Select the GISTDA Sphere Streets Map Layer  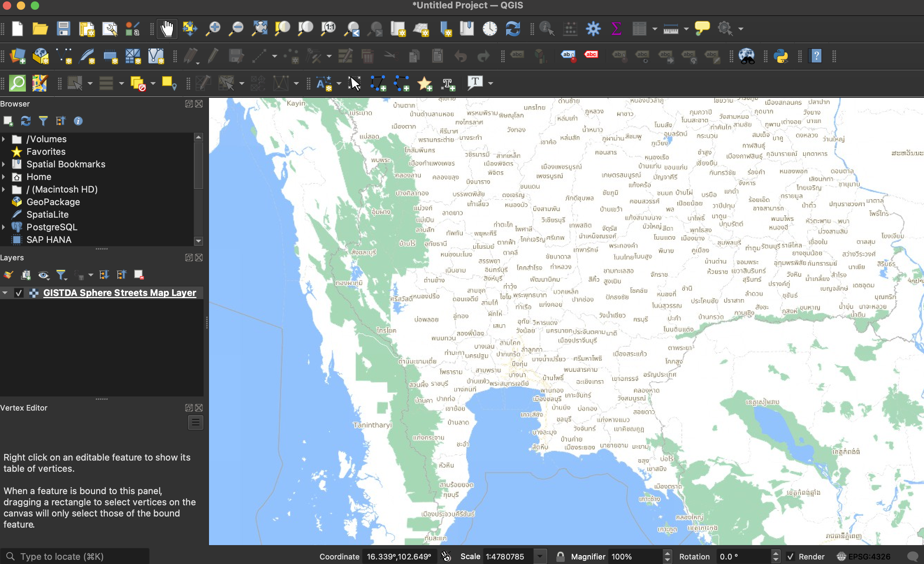click(x=120, y=293)
